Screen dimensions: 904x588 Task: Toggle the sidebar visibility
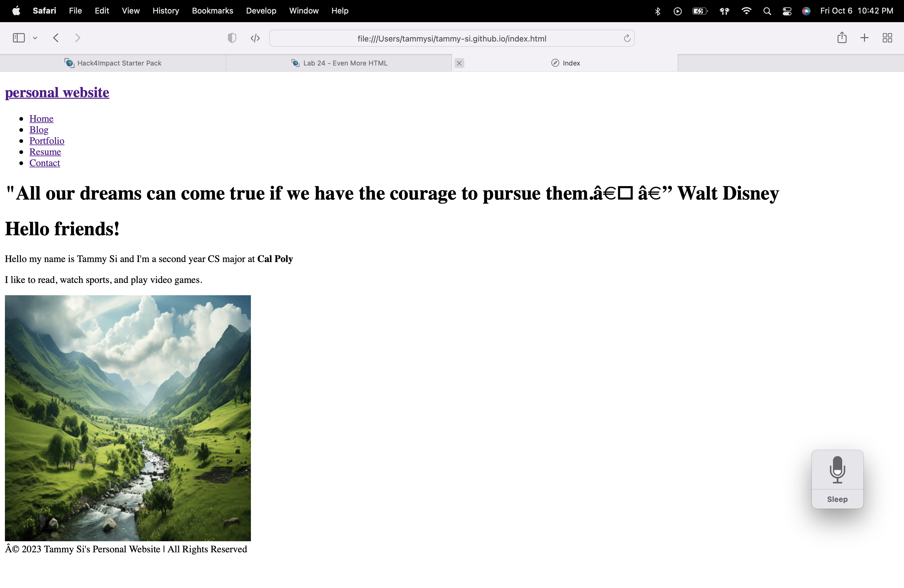click(18, 38)
